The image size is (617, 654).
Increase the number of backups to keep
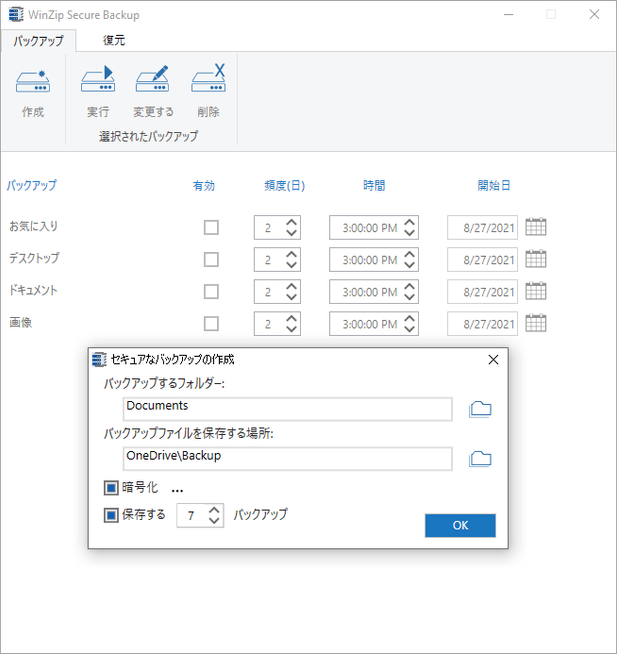tap(214, 511)
